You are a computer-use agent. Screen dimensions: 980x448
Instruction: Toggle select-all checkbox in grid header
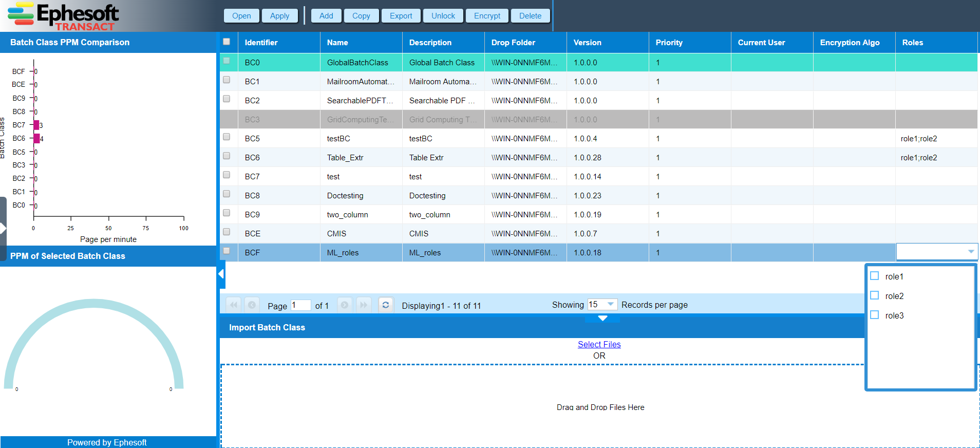(227, 42)
